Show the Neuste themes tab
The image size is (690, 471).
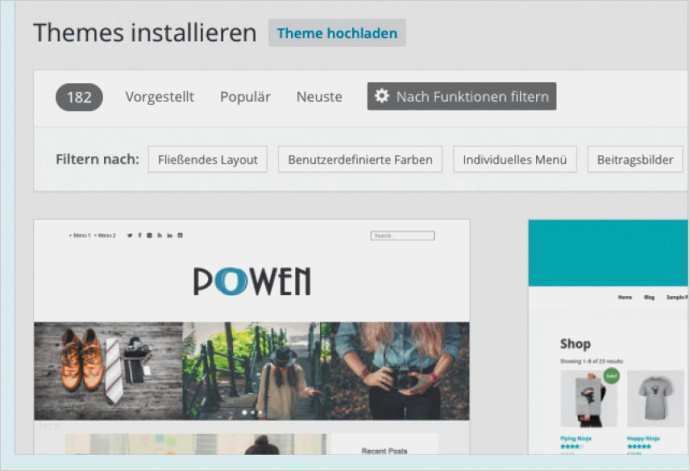(319, 97)
